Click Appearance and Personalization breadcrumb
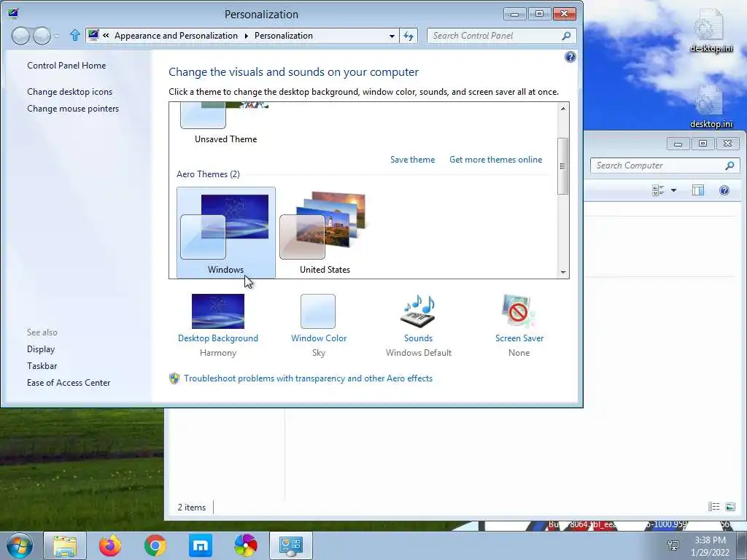Screen dimensions: 747x560 176,36
